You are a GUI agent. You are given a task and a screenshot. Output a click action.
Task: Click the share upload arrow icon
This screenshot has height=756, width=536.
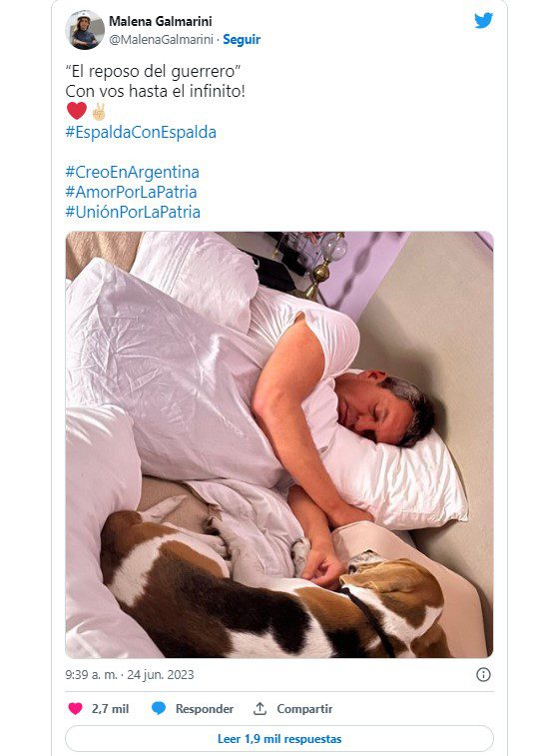click(x=260, y=708)
